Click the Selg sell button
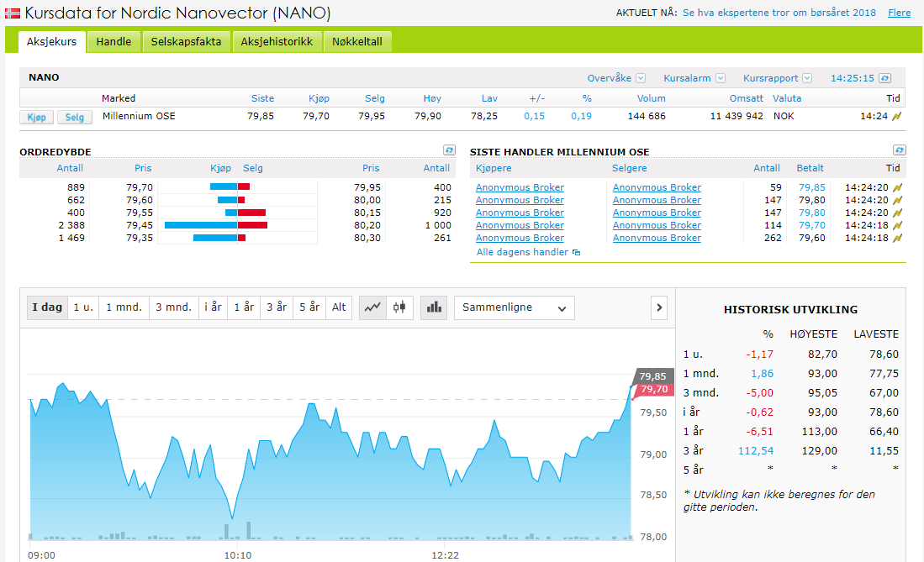 74,118
